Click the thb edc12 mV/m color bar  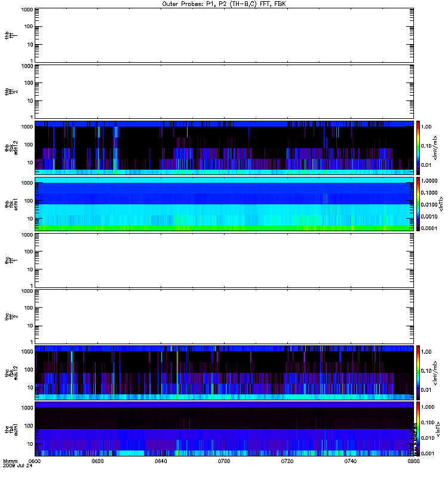point(418,148)
